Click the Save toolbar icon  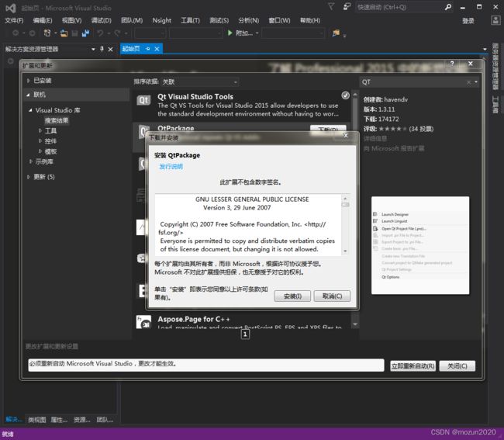[75, 33]
